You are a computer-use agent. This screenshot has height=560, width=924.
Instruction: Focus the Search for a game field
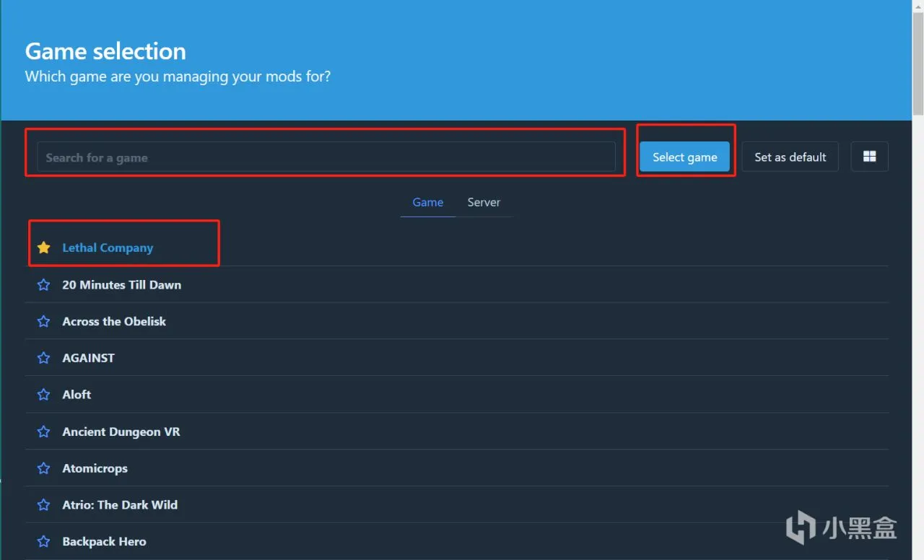tap(326, 157)
